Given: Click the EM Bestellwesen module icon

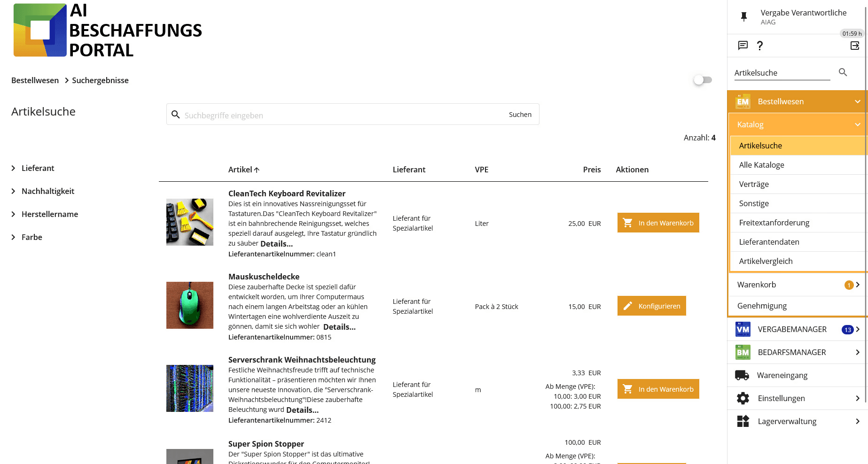Looking at the screenshot, I should coord(743,101).
